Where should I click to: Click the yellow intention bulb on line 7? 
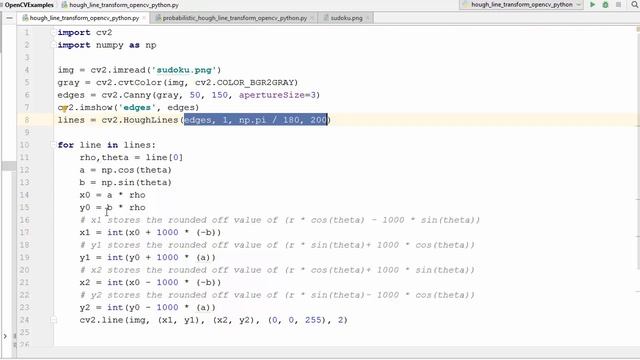click(64, 108)
